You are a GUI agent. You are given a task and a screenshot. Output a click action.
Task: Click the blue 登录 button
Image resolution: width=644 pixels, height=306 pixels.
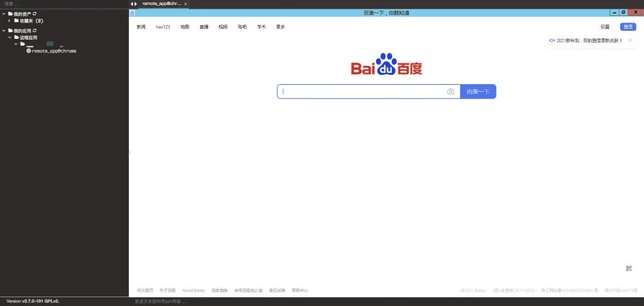[x=628, y=27]
